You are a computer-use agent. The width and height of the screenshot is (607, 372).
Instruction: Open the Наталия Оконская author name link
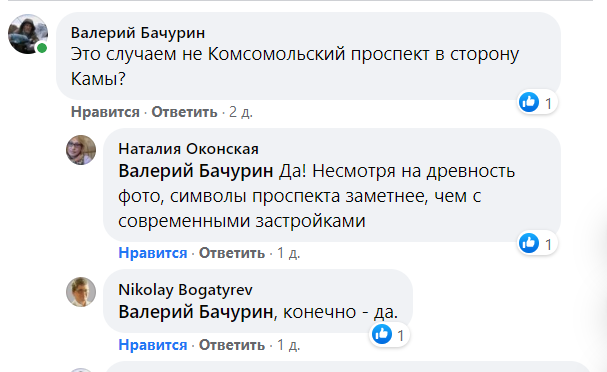click(x=189, y=149)
